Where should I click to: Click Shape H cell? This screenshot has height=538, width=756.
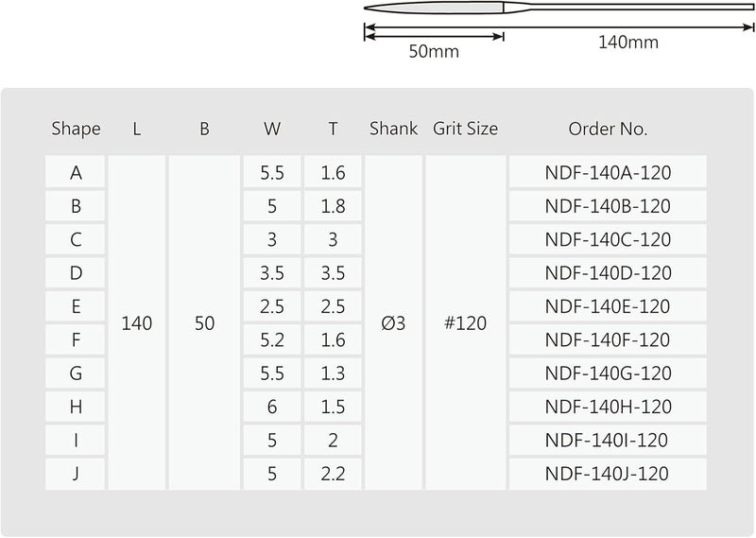76,407
